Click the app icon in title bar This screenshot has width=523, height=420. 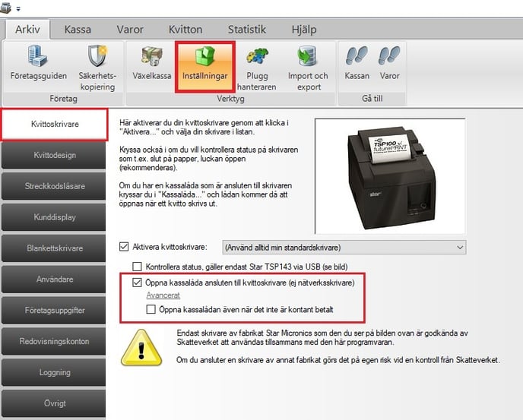tap(5, 8)
